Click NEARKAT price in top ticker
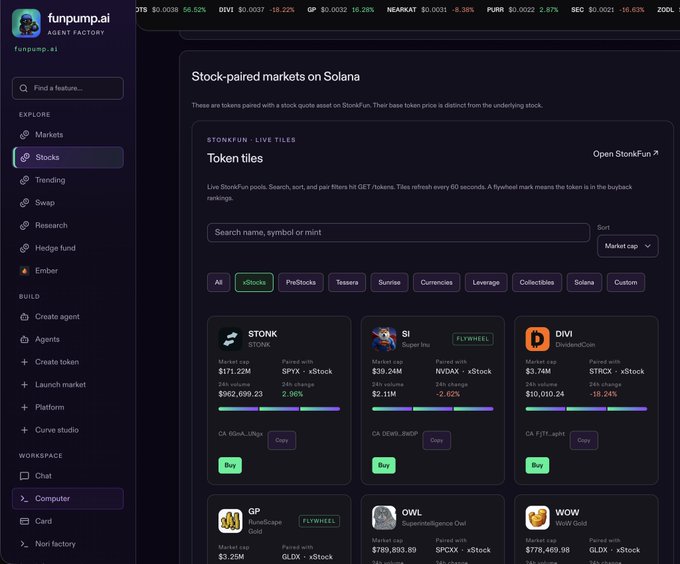Image resolution: width=680 pixels, height=564 pixels. [434, 10]
